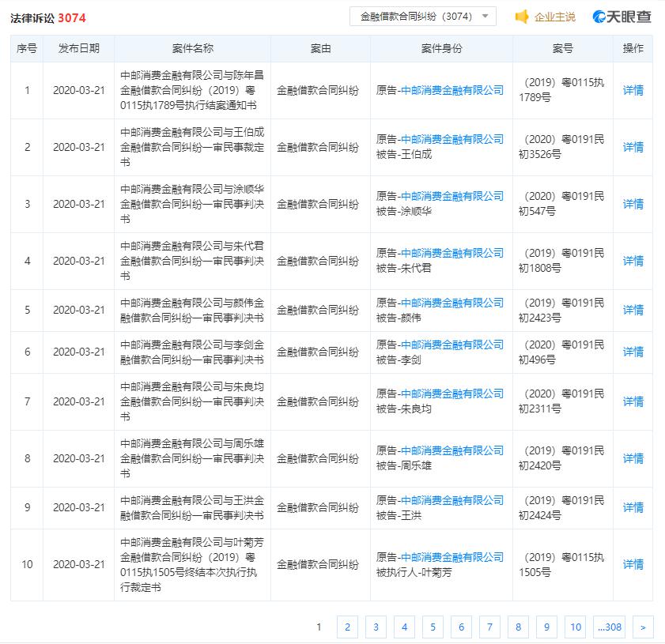The height and width of the screenshot is (644, 665).
Task: Jump to last page ...308
Action: click(609, 627)
